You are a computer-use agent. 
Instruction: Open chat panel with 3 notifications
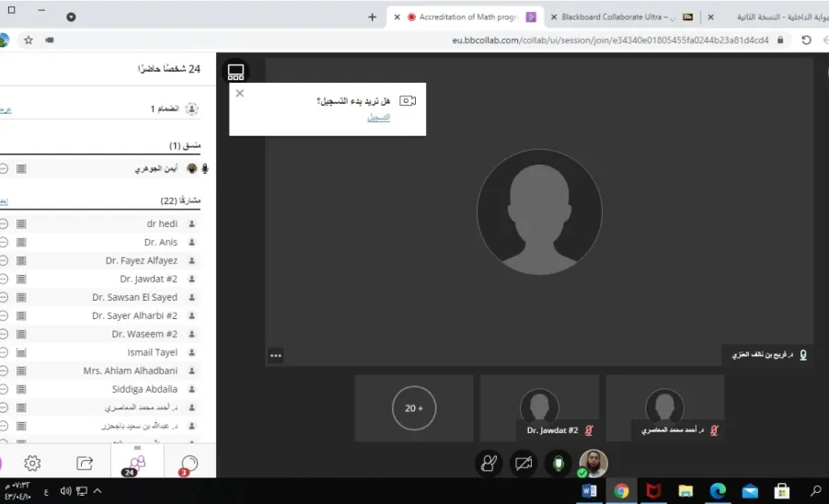click(x=189, y=464)
